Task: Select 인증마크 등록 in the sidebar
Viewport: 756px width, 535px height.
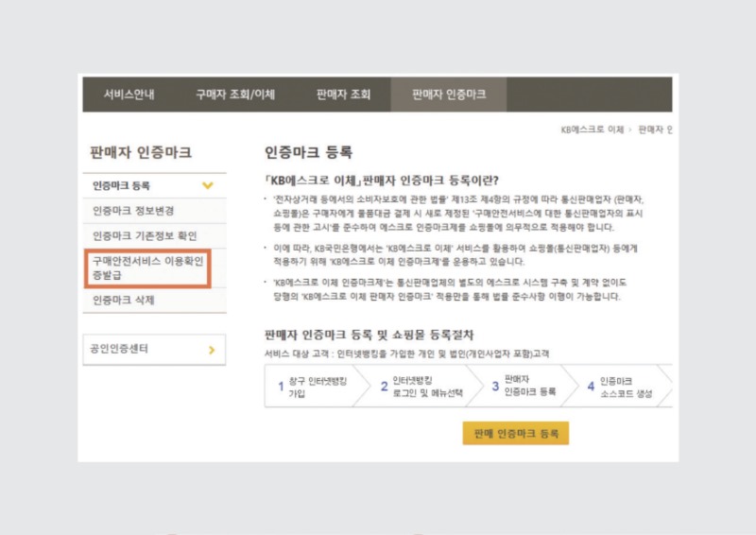Action: click(121, 186)
